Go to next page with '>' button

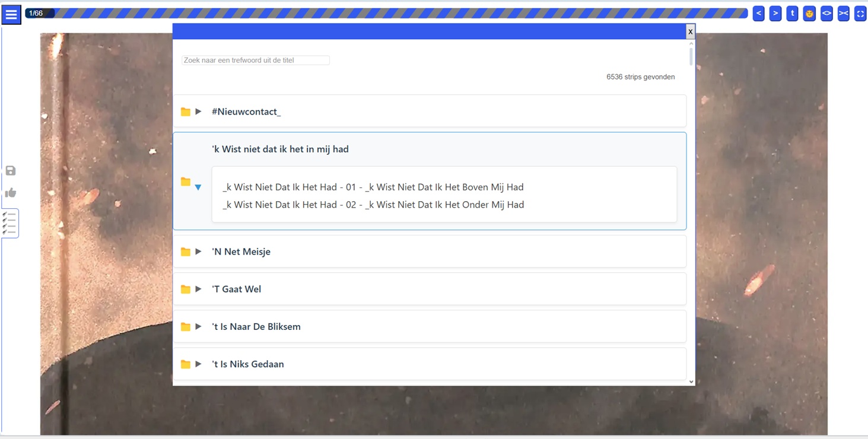tap(775, 13)
